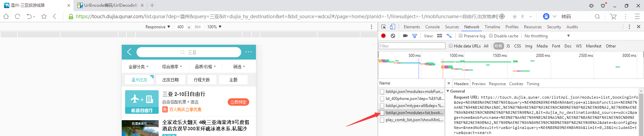644x136 pixels.
Task: Click the viewport width field showing 400
Action: tap(180, 27)
